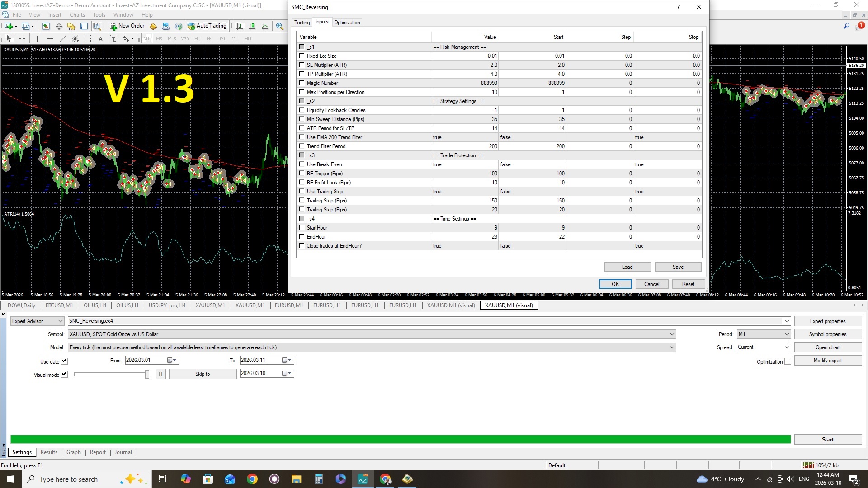Switch chart to candlestick mode
Viewport: 868px width, 488px height.
[x=252, y=26]
